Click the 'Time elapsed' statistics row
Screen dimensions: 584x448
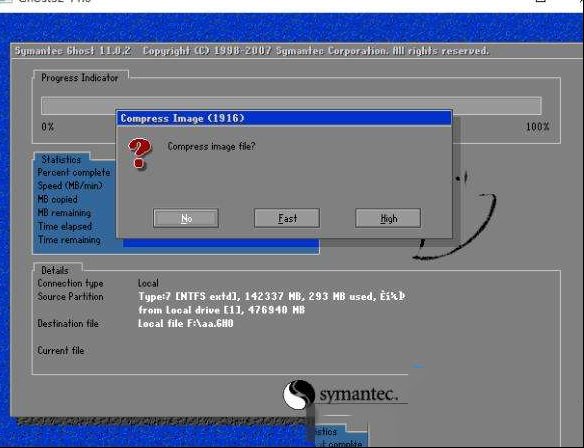[x=65, y=226]
